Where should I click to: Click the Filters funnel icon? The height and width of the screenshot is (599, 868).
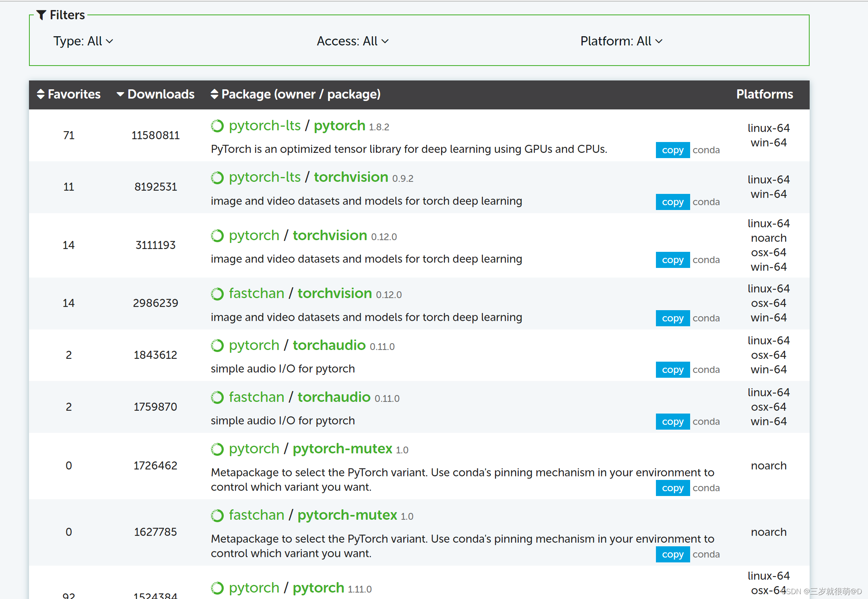[x=41, y=15]
